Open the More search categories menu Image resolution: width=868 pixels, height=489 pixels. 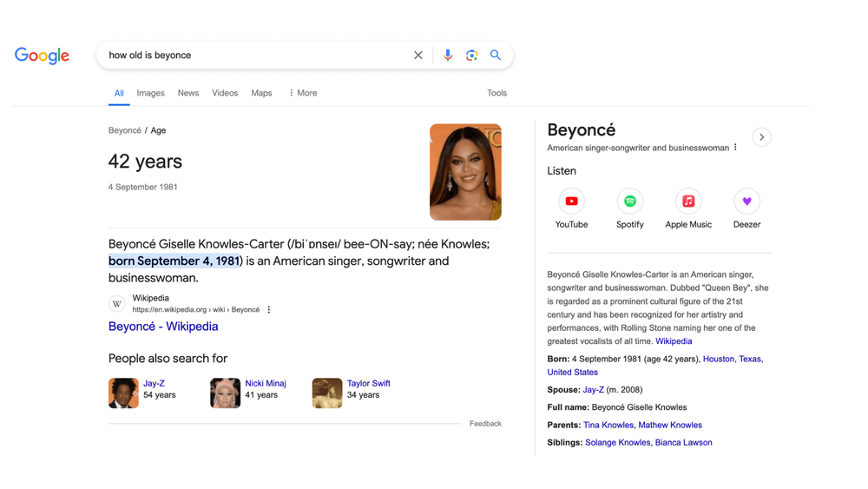[x=303, y=93]
